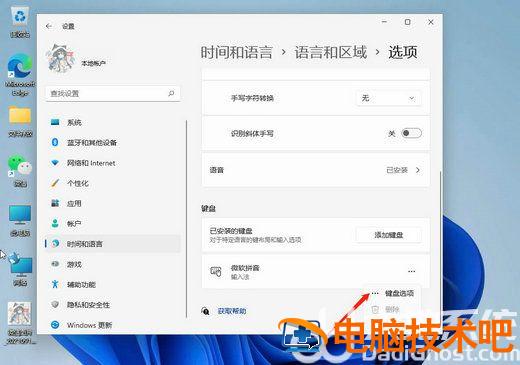Click the network Wi-Fi icon in sidebar
This screenshot has height=365, width=520.
(55, 163)
